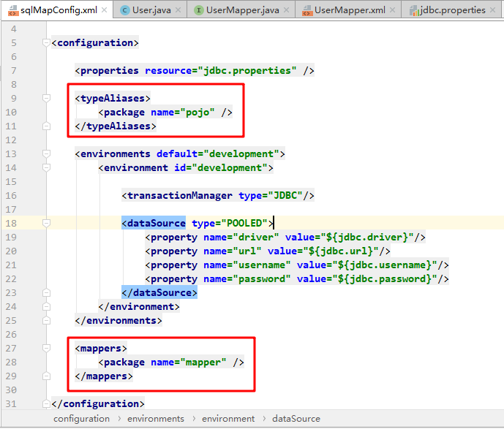Image resolution: width=504 pixels, height=429 pixels.
Task: Click the jdbc.properties file icon
Action: [414, 10]
